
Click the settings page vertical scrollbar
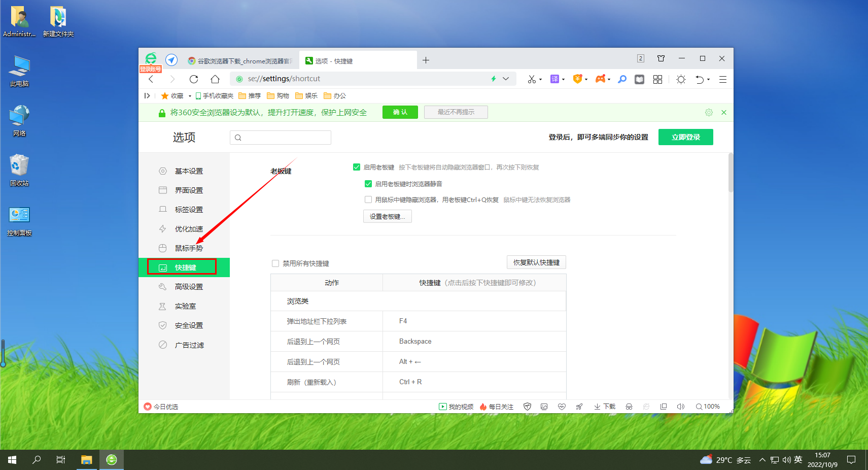click(731, 173)
